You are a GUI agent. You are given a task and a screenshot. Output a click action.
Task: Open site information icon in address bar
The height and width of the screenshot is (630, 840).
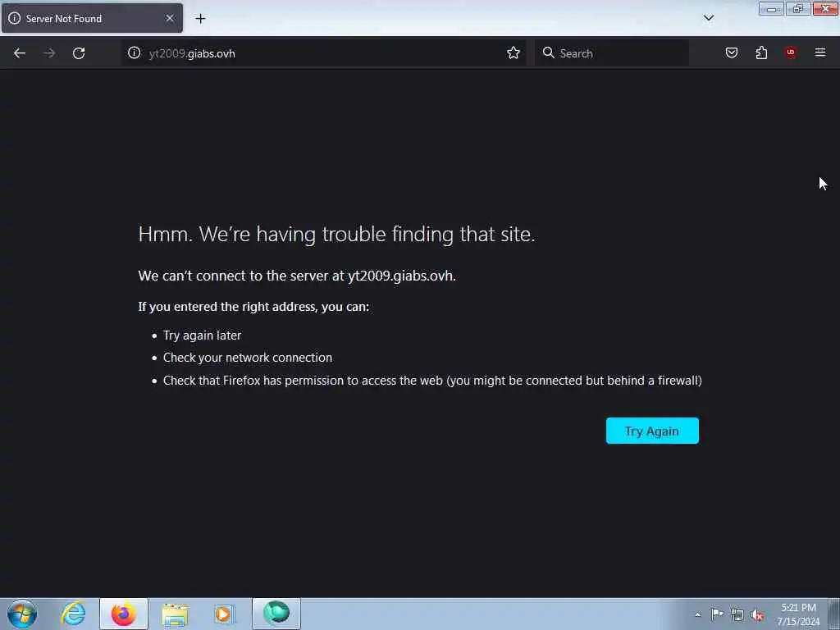134,52
